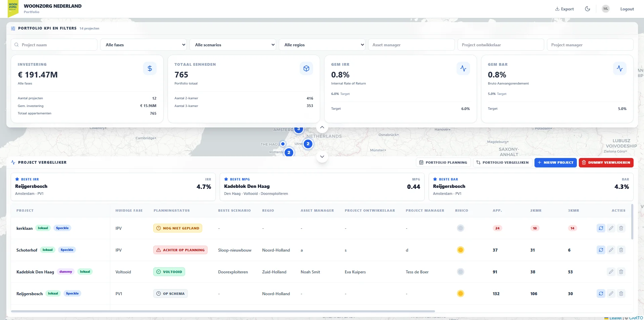Click refresh icon in Reijgersbosch row
Image resolution: width=644 pixels, height=320 pixels.
coord(601,294)
